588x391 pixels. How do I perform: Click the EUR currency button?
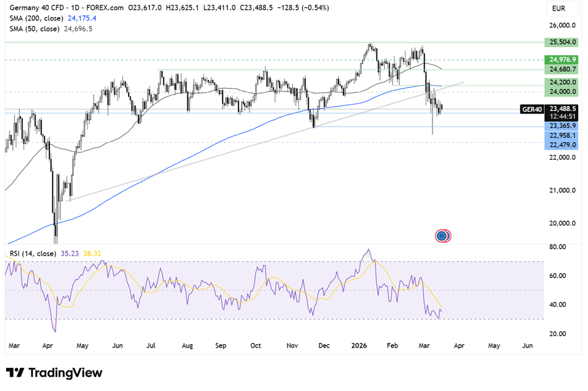[562, 9]
